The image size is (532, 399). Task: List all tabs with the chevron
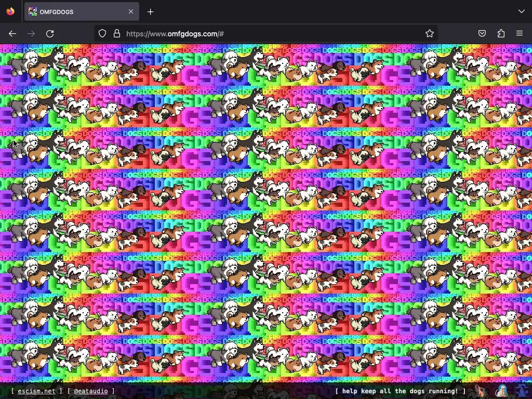click(x=522, y=11)
